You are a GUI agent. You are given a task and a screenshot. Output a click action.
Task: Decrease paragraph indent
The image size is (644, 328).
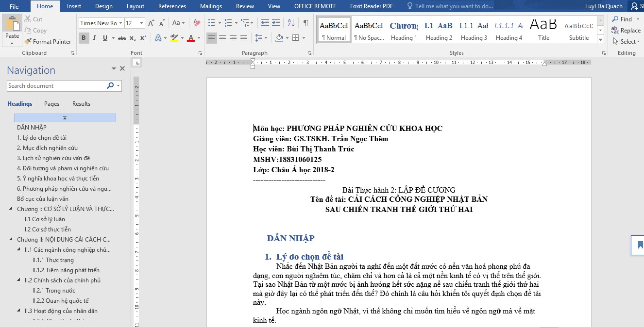[265, 23]
